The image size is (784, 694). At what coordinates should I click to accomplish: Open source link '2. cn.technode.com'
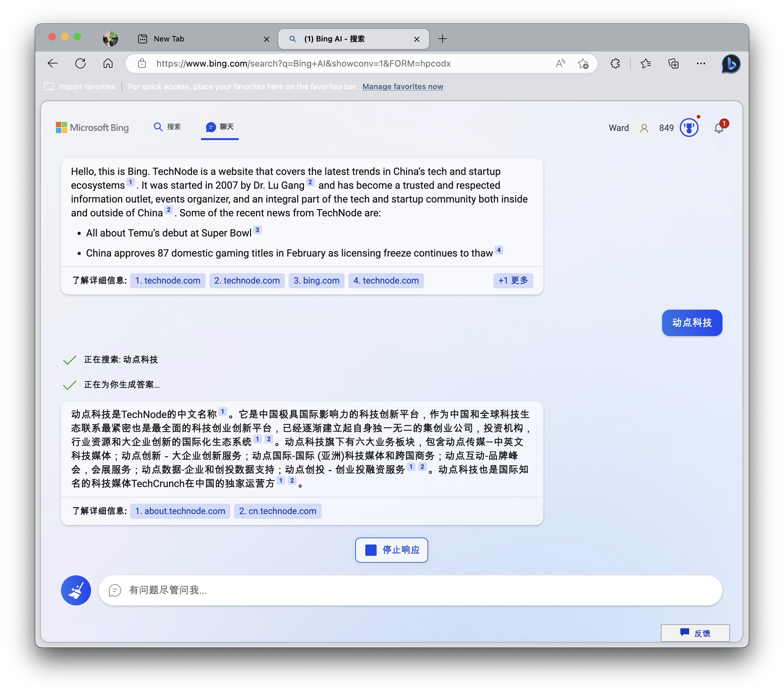coord(277,511)
